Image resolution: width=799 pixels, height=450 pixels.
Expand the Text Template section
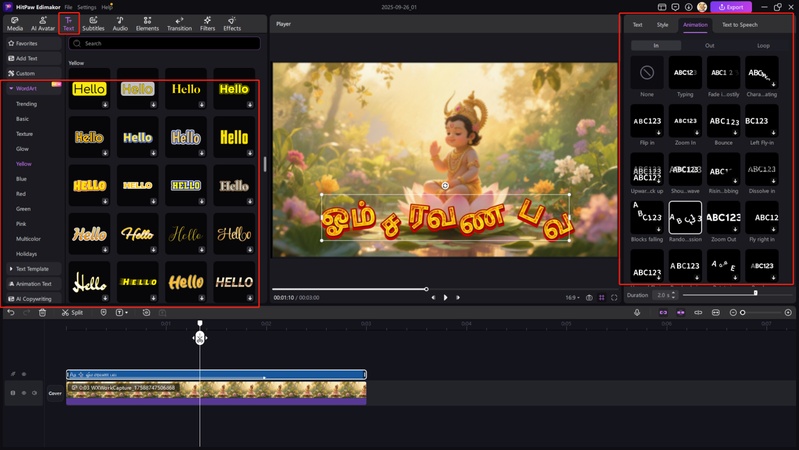32,269
